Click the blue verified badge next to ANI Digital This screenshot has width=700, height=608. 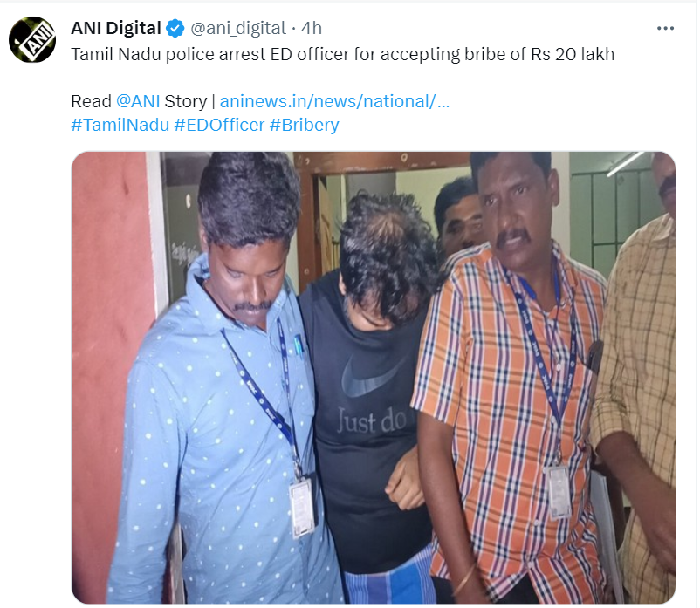pyautogui.click(x=175, y=29)
